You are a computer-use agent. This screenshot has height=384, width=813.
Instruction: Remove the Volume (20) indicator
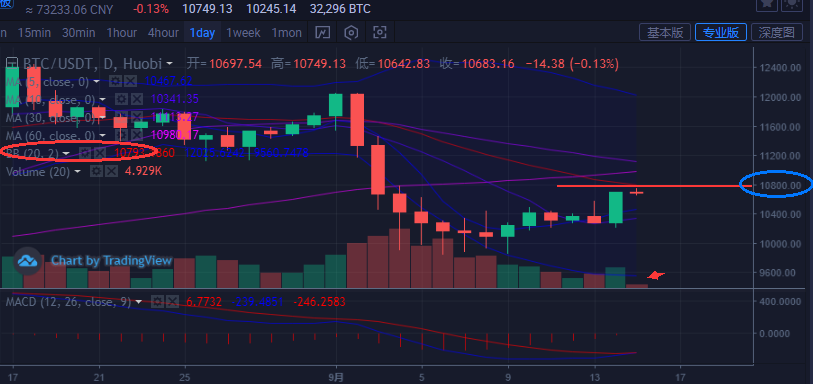click(110, 171)
